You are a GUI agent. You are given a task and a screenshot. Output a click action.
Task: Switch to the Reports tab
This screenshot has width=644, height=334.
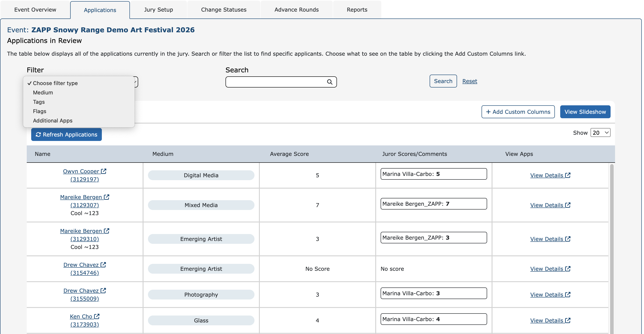pos(357,10)
